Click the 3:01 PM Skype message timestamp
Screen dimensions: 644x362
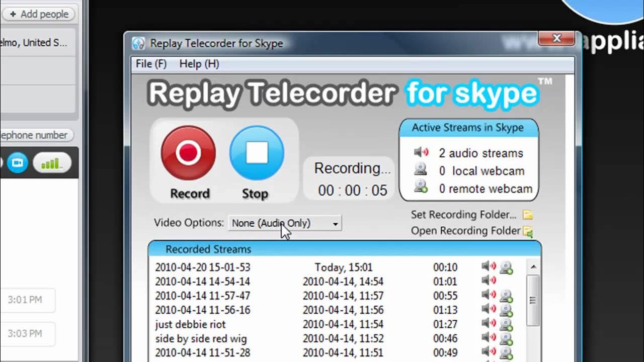(x=25, y=300)
